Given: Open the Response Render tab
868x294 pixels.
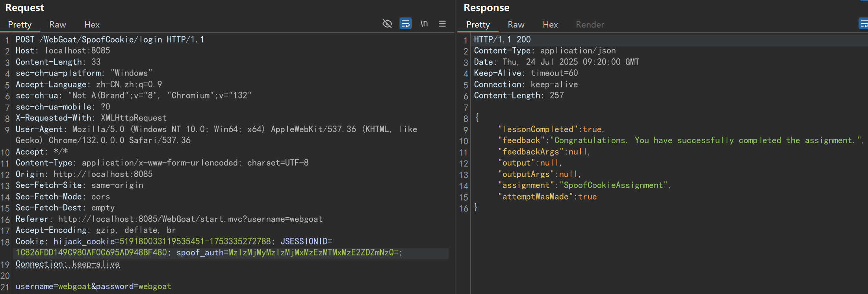Looking at the screenshot, I should click(590, 24).
